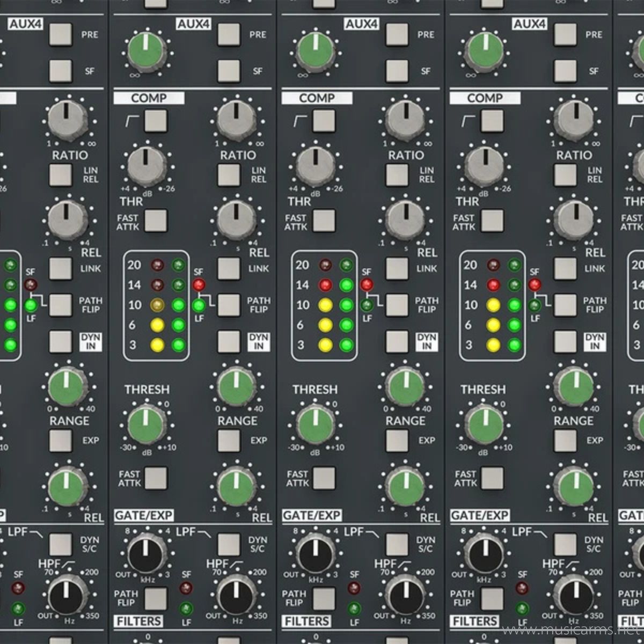Toggle DYN S/C in the third full strip

(x=565, y=544)
